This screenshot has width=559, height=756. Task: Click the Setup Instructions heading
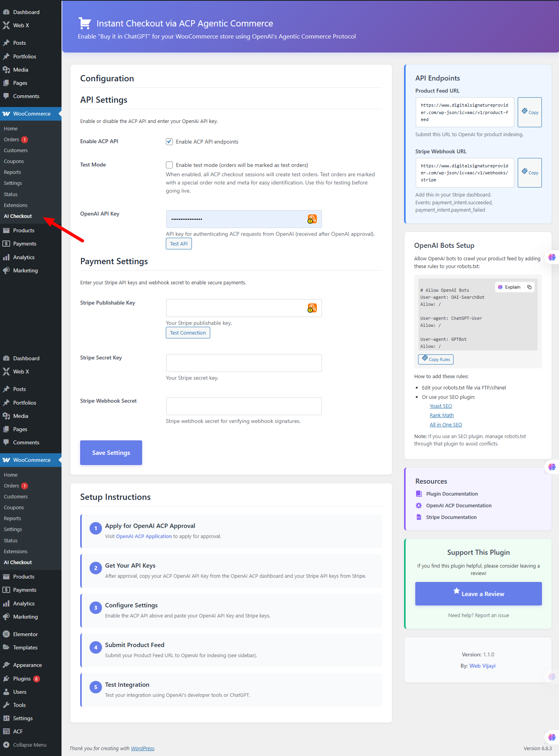pyautogui.click(x=115, y=497)
